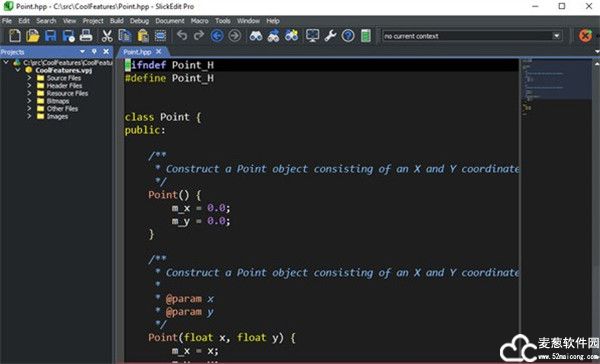Open the Tools menu
This screenshot has height=364, width=600.
pyautogui.click(x=222, y=21)
